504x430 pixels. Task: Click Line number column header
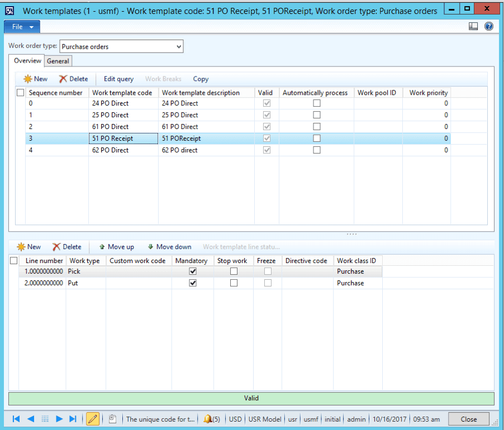(x=43, y=261)
